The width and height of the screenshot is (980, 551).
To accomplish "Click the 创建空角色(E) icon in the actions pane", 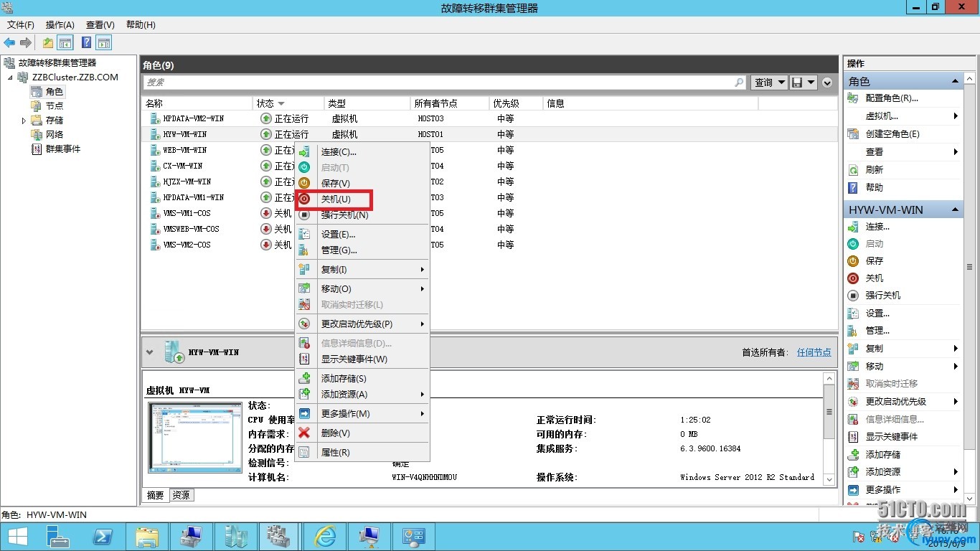I will tap(853, 134).
